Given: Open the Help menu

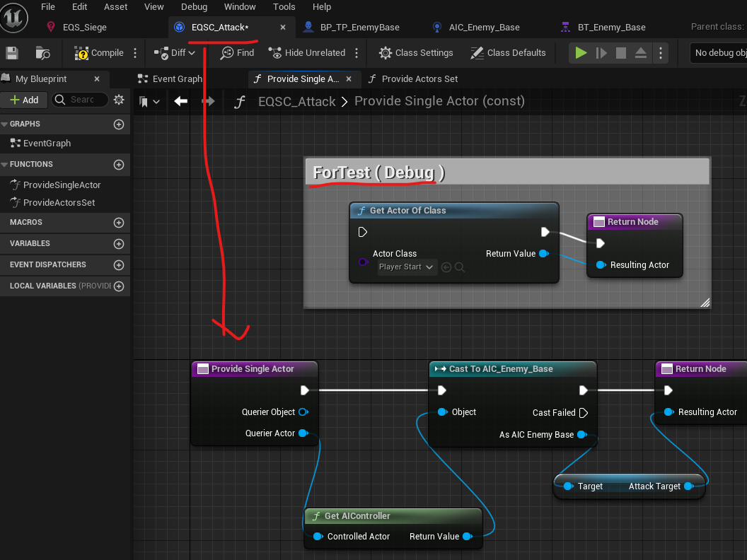Looking at the screenshot, I should pos(322,6).
